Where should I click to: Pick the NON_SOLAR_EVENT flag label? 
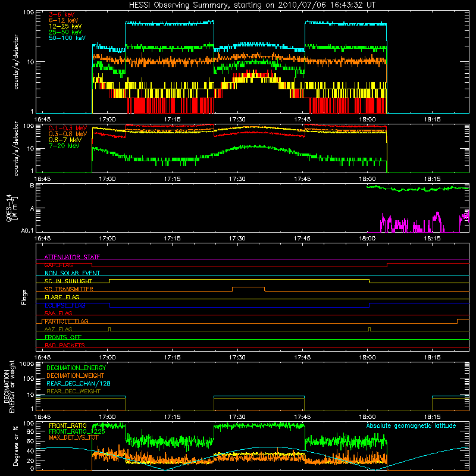click(72, 273)
